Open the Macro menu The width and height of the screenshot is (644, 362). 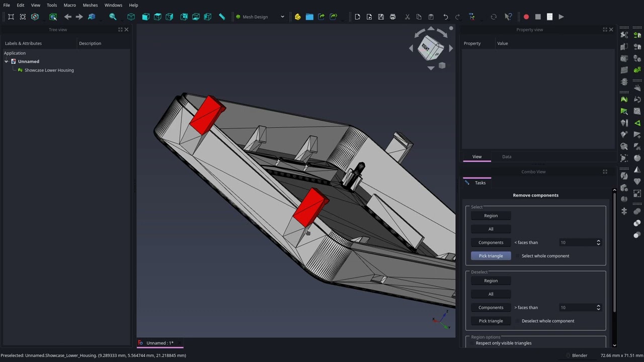coord(69,5)
